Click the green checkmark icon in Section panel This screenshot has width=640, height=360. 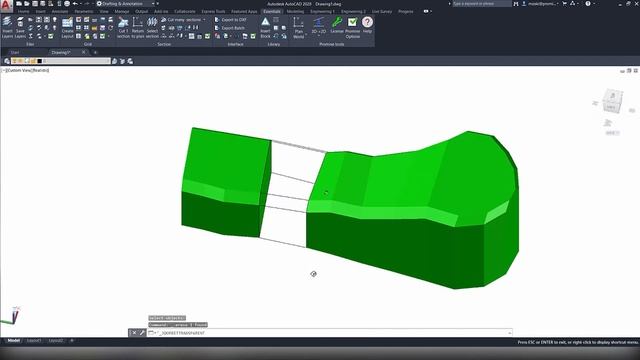(x=207, y=36)
